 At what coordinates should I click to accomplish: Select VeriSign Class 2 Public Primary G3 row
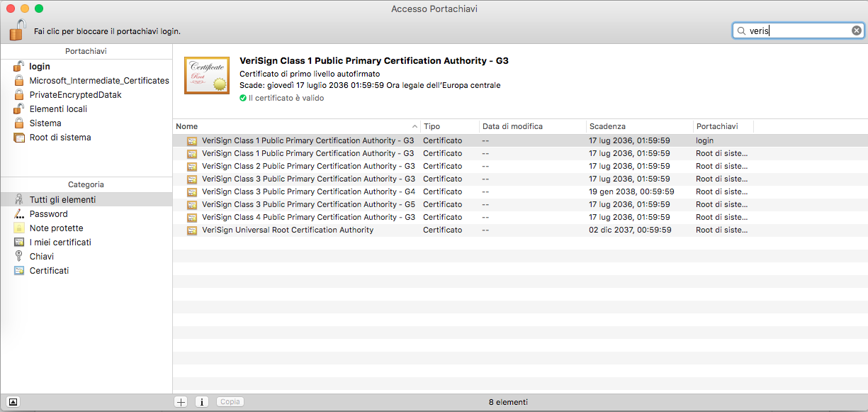pos(520,166)
